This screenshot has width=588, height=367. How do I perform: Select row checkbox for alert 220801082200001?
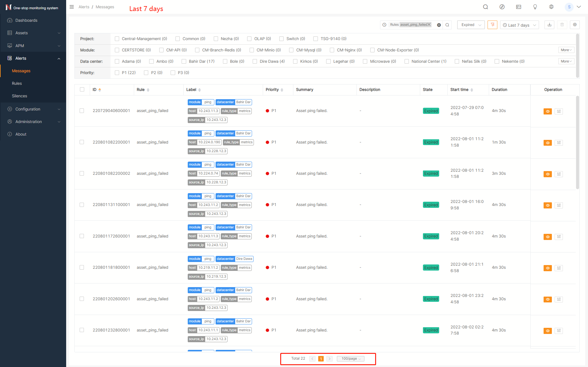point(82,142)
